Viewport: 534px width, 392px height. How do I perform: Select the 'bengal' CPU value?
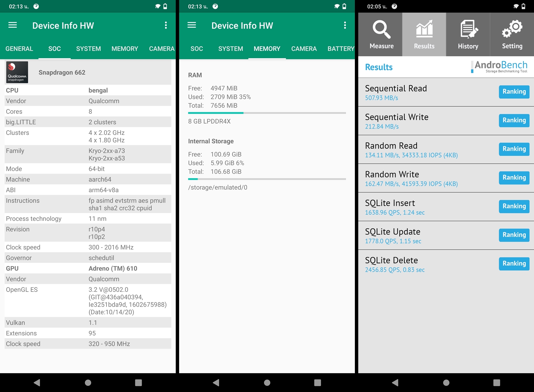click(x=98, y=90)
